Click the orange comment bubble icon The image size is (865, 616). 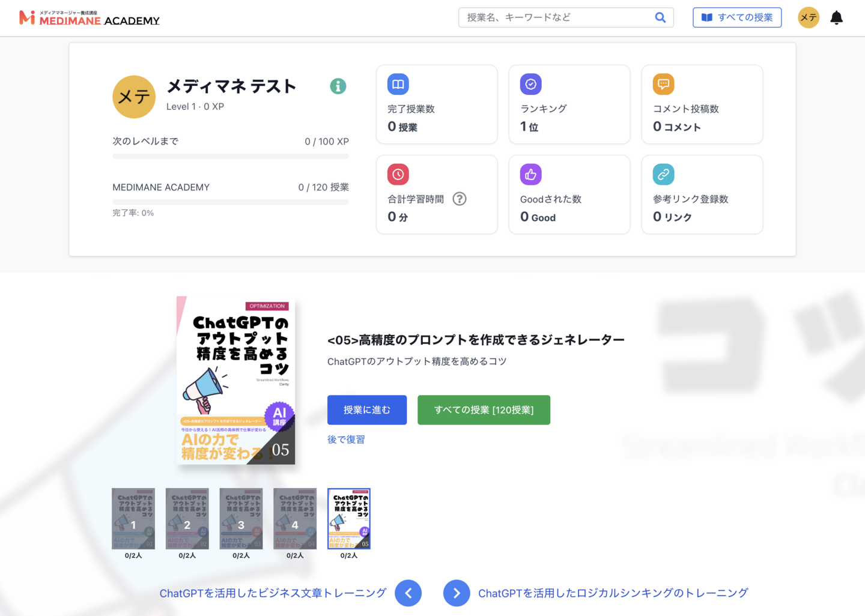tap(664, 85)
